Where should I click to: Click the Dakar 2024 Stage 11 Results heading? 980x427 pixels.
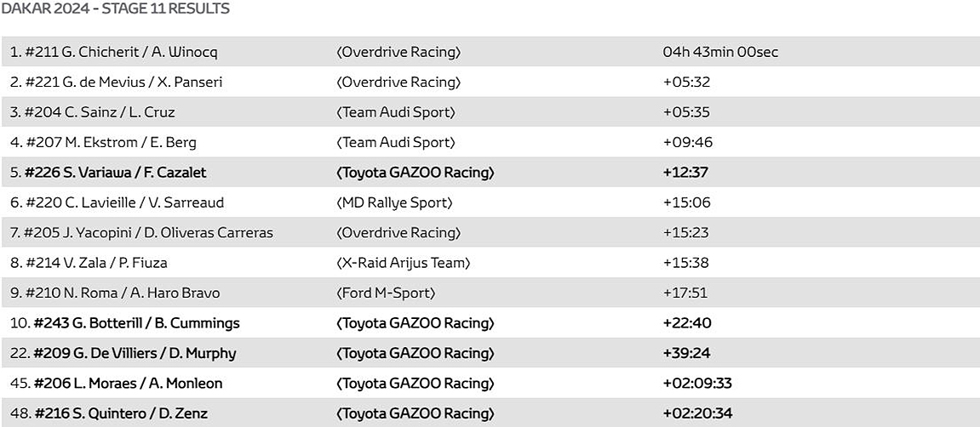click(115, 9)
